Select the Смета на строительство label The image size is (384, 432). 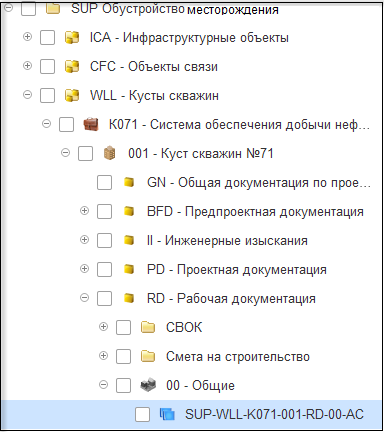click(238, 356)
